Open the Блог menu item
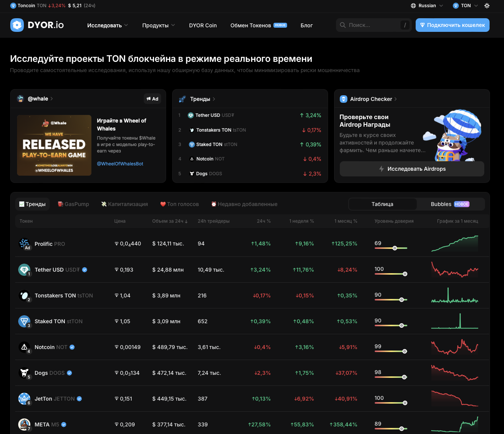The width and height of the screenshot is (504, 434). 306,25
